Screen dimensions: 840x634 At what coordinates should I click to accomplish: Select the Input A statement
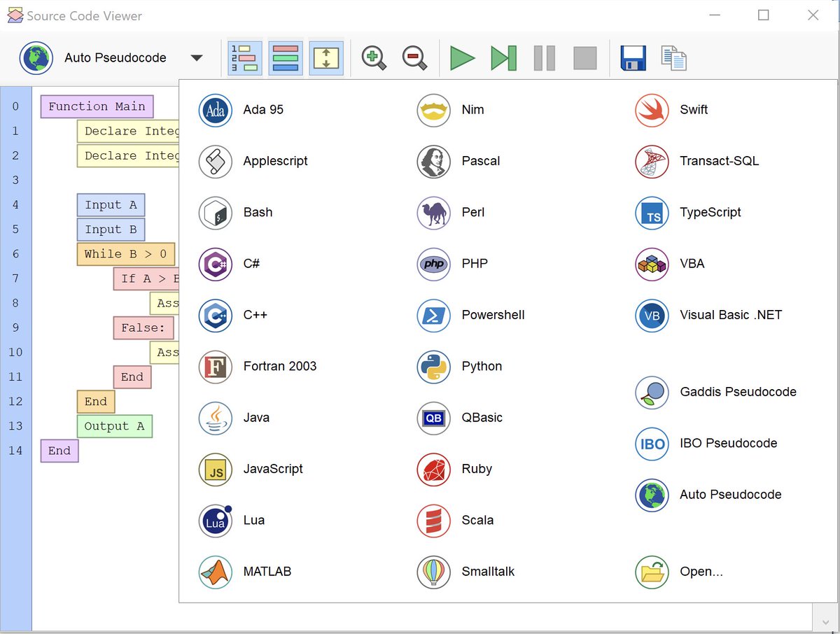[x=111, y=205]
